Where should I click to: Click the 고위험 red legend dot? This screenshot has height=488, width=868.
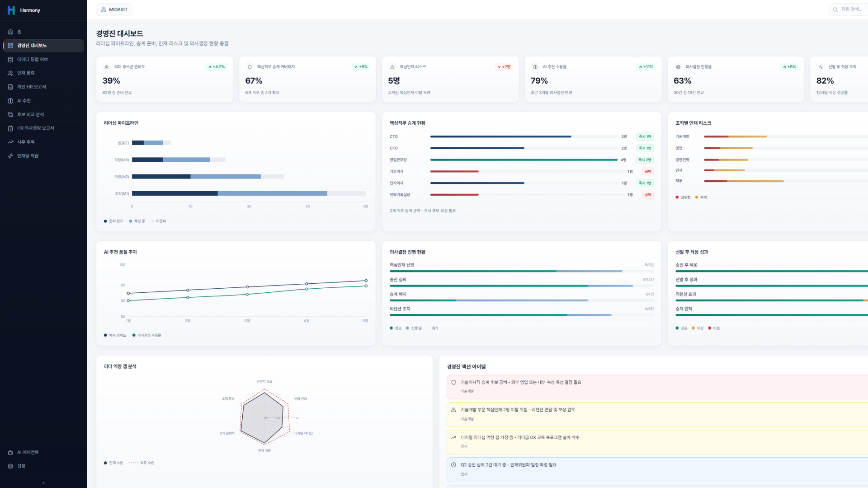pyautogui.click(x=677, y=197)
